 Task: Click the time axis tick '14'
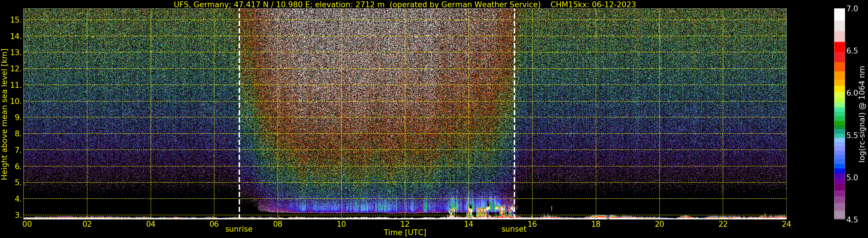pyautogui.click(x=468, y=224)
